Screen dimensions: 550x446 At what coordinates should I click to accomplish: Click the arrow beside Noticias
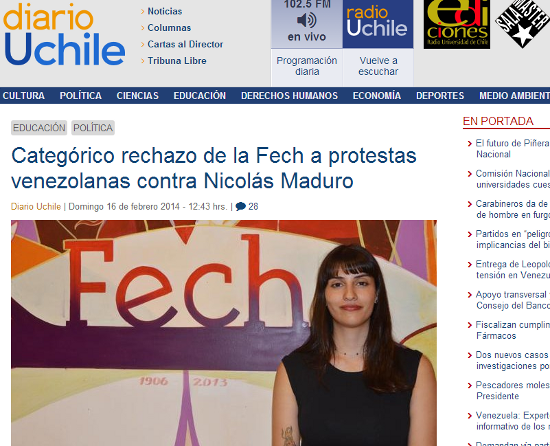[x=143, y=12]
